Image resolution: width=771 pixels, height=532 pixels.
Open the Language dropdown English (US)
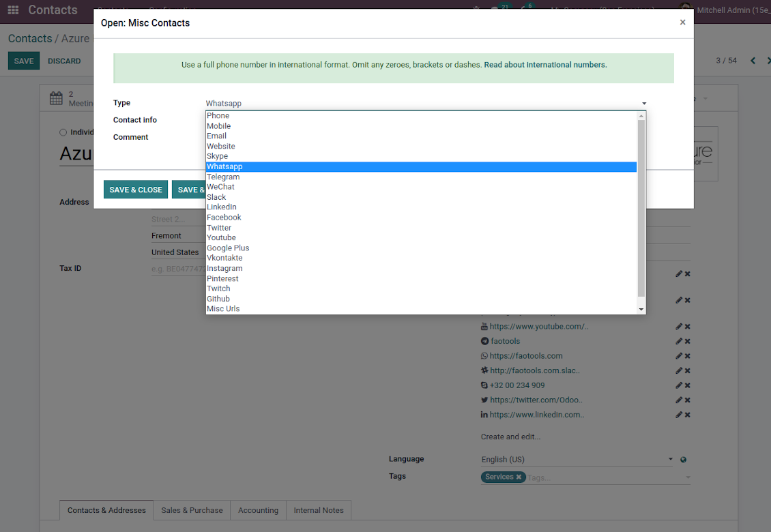pyautogui.click(x=577, y=459)
